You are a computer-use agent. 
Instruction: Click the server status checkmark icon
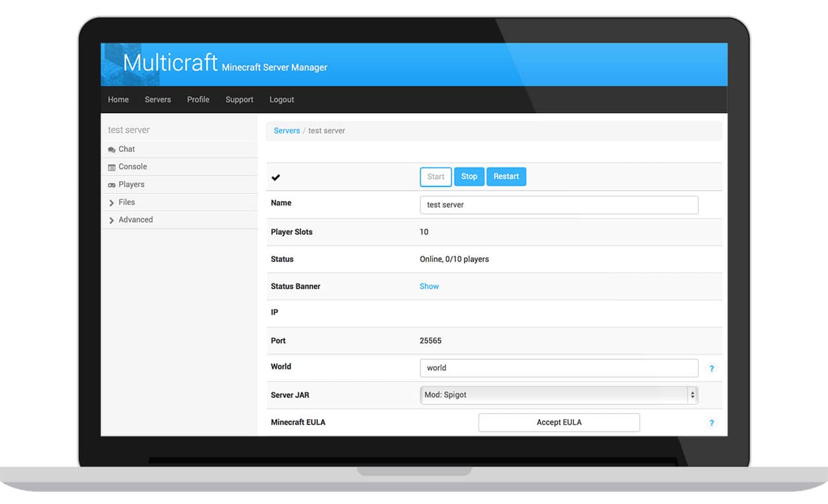click(276, 177)
